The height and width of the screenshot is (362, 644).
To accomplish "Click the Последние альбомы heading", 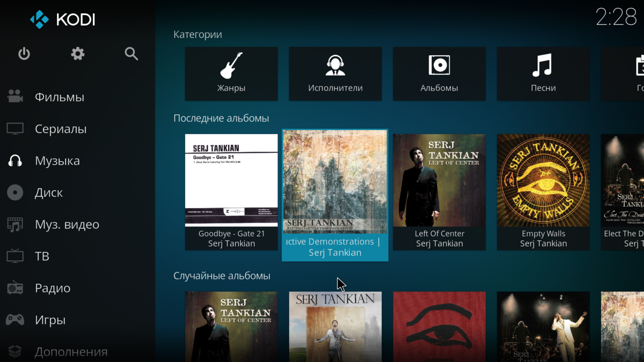I will (221, 118).
